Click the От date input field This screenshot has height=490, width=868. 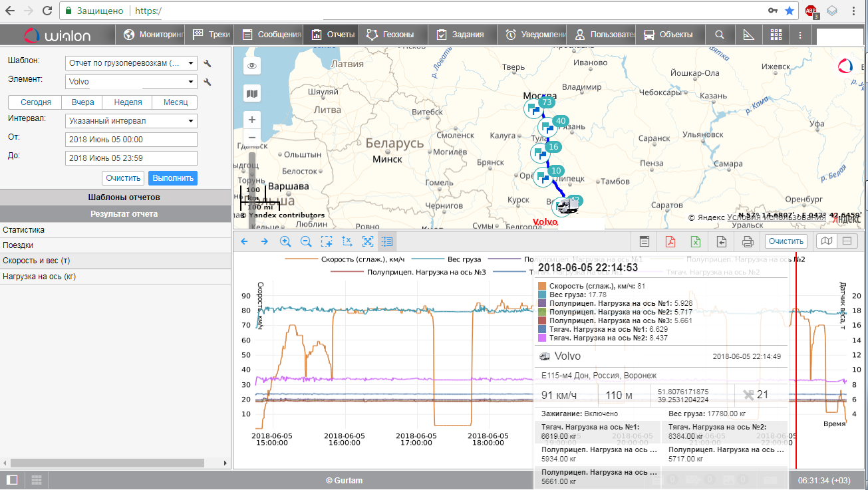(131, 140)
